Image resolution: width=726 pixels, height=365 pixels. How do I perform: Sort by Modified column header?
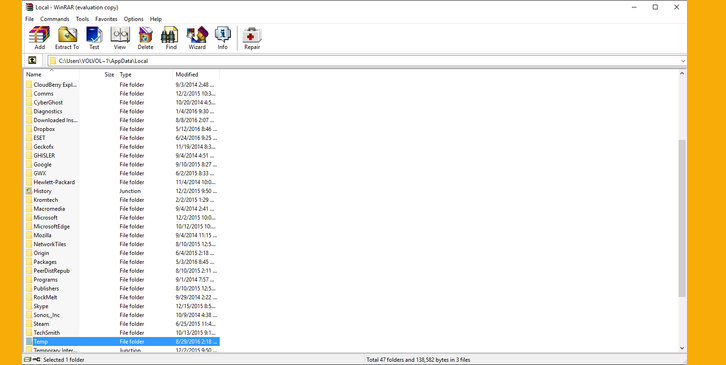pos(196,74)
